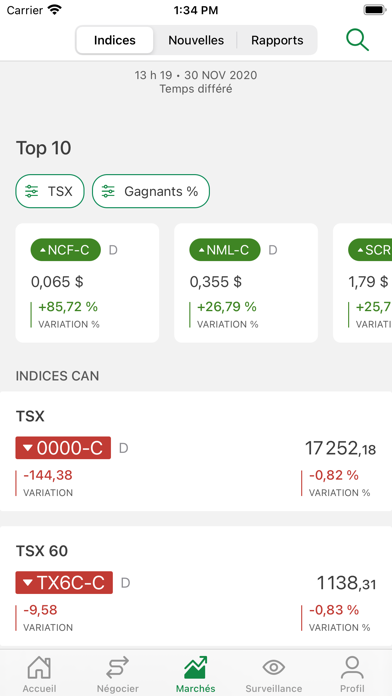Screen dimensions: 392x696
Task: Click the Temps différé label
Action: point(196,89)
